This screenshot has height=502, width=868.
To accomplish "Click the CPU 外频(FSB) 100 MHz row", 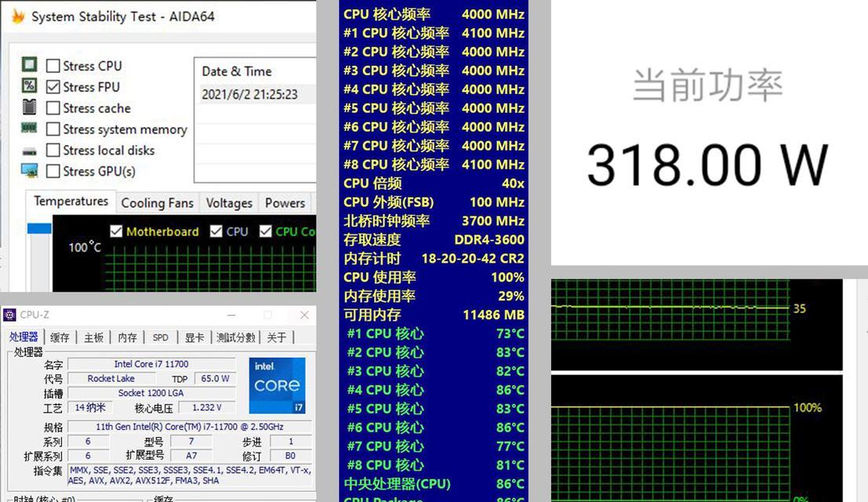I will (x=434, y=202).
